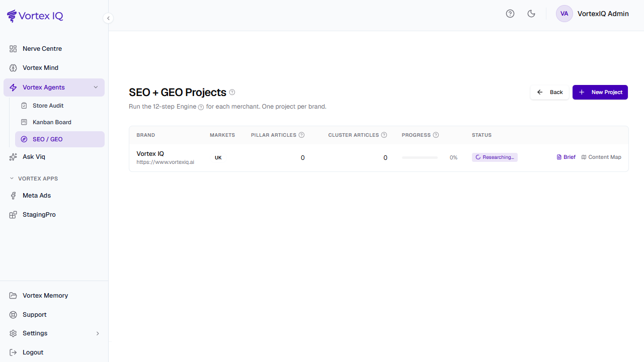Collapse the Vortex Agents chevron
Image resolution: width=644 pixels, height=362 pixels.
tap(96, 87)
